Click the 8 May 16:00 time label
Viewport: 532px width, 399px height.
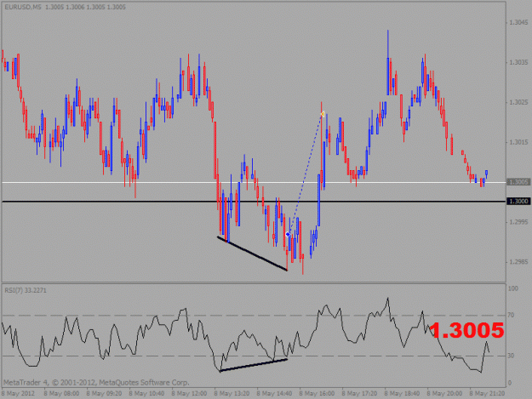[317, 394]
